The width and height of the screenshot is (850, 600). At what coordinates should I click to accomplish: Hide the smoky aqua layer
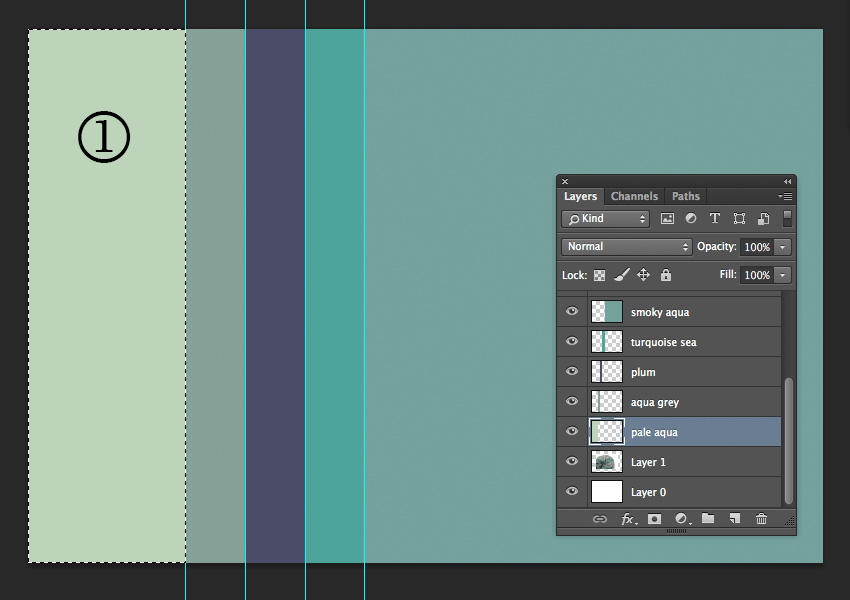tap(572, 312)
